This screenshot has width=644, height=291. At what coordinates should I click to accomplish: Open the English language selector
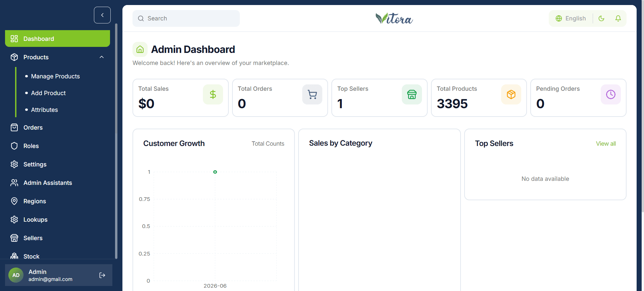coord(571,18)
